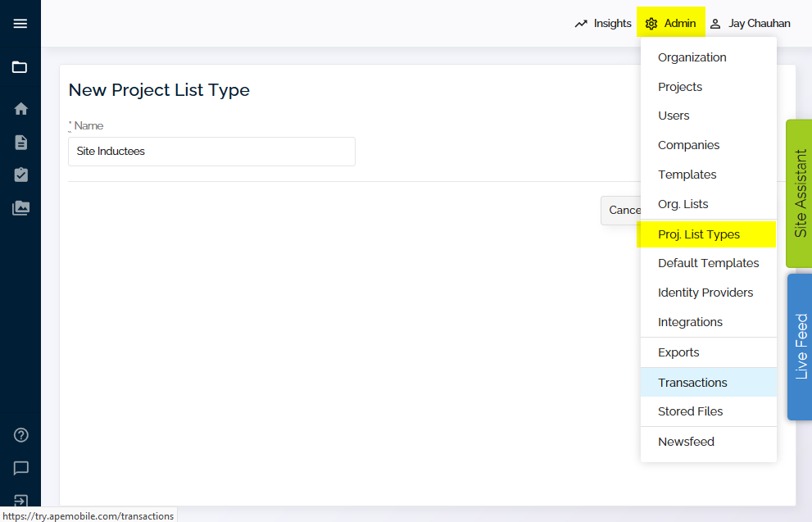Select Organization from Admin menu

709,57
